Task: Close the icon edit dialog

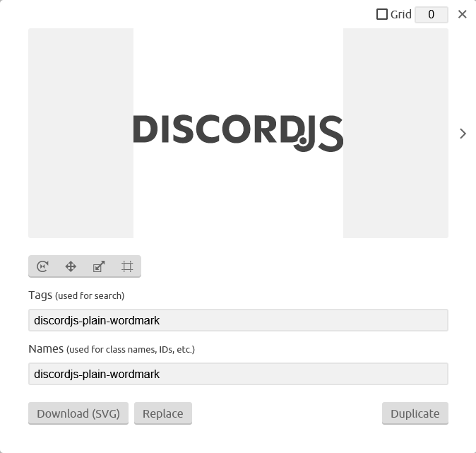Action: (463, 14)
